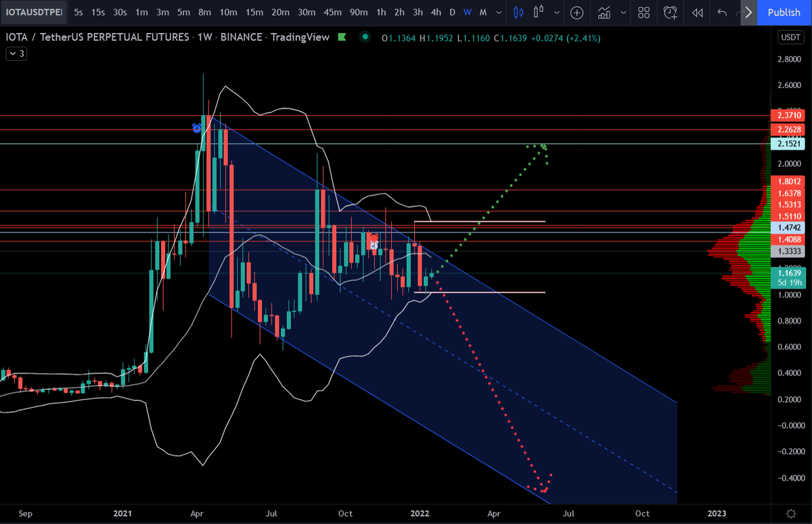
Task: Click the blue alarm clock marker on chart
Action: (197, 128)
